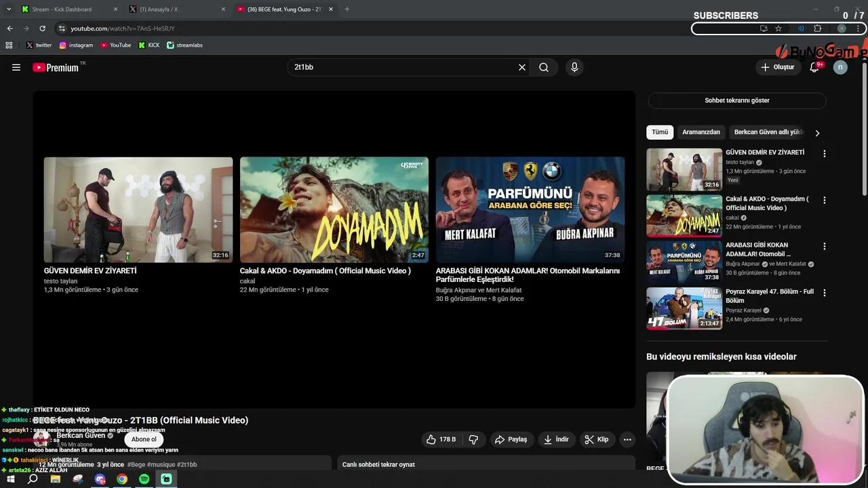
Task: Click Sohbet tekrarını göster button
Action: 737,100
